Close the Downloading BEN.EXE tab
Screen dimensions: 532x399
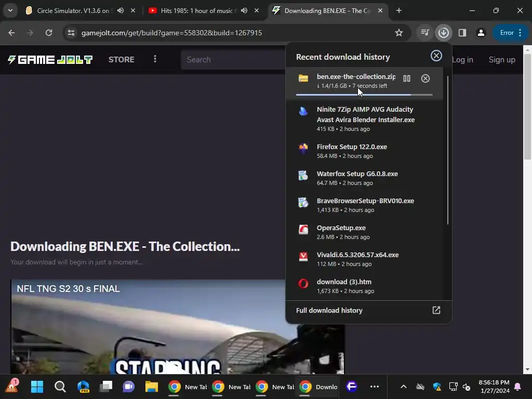coord(380,10)
